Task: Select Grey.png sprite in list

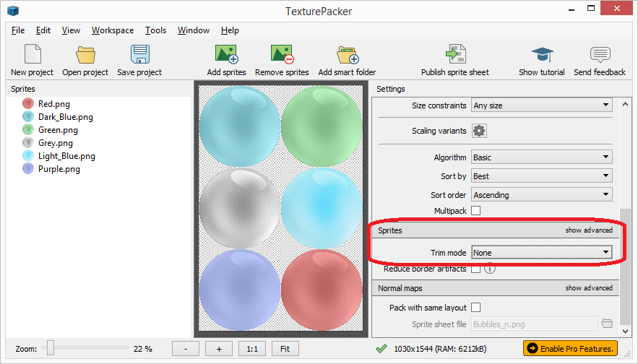Action: pyautogui.click(x=48, y=143)
